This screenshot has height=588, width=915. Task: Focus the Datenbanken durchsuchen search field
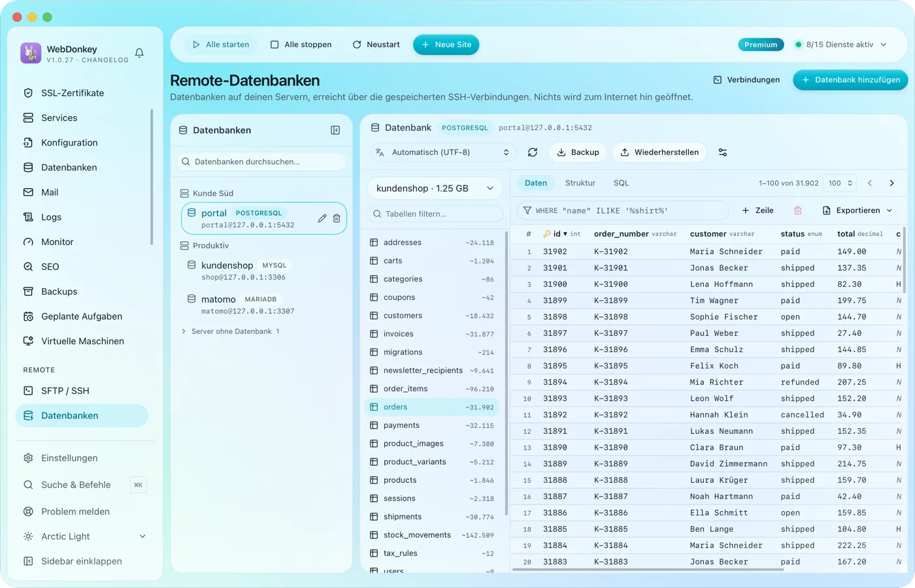coord(261,161)
